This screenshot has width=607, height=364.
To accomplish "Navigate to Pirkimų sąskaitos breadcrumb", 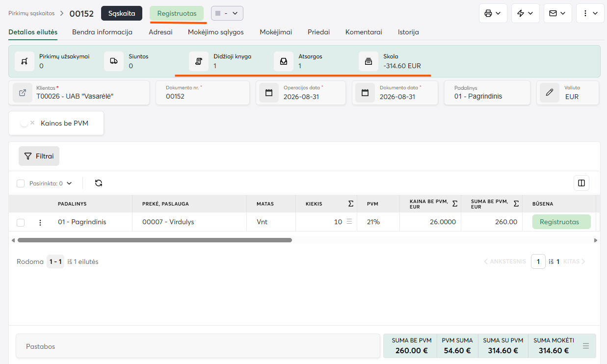I will [x=31, y=13].
